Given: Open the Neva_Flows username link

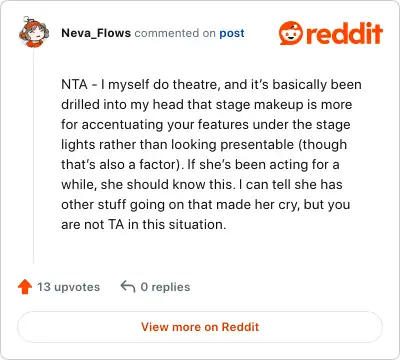Looking at the screenshot, I should [x=96, y=33].
